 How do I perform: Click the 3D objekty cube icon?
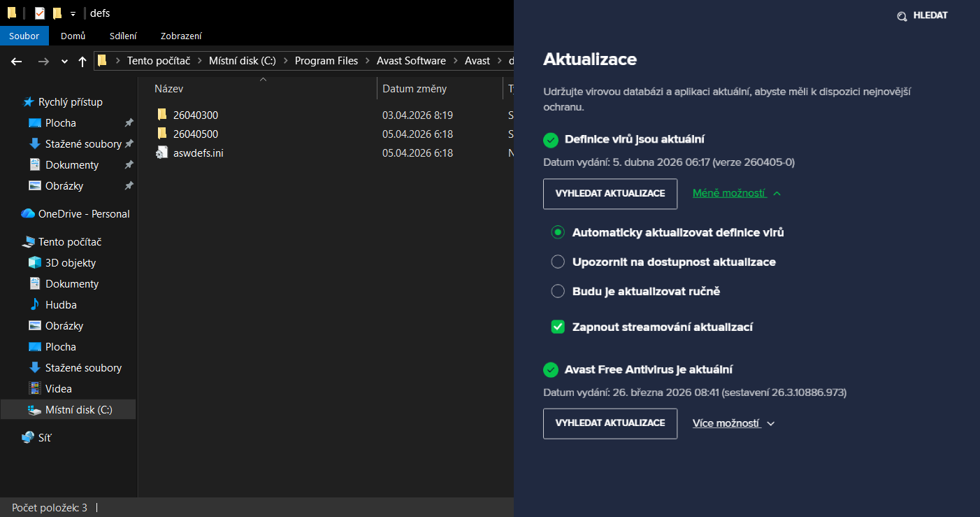click(35, 263)
